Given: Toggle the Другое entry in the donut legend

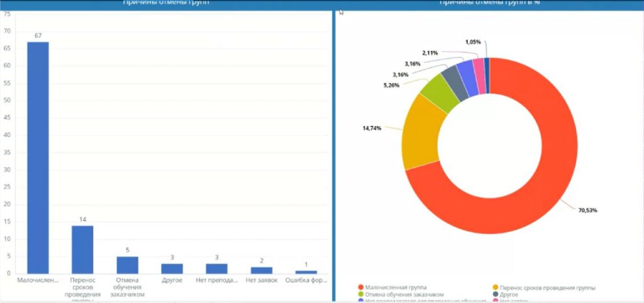Looking at the screenshot, I should pyautogui.click(x=505, y=294).
